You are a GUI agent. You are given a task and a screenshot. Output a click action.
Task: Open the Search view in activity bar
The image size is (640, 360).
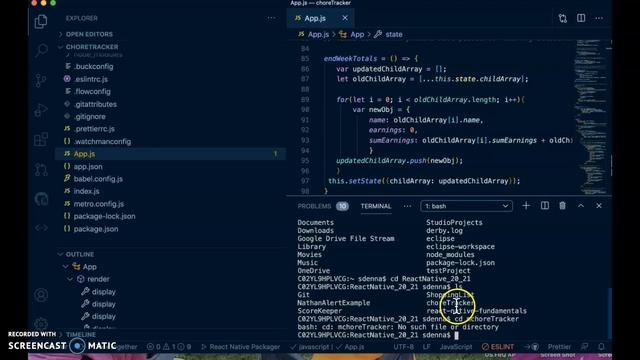41,51
